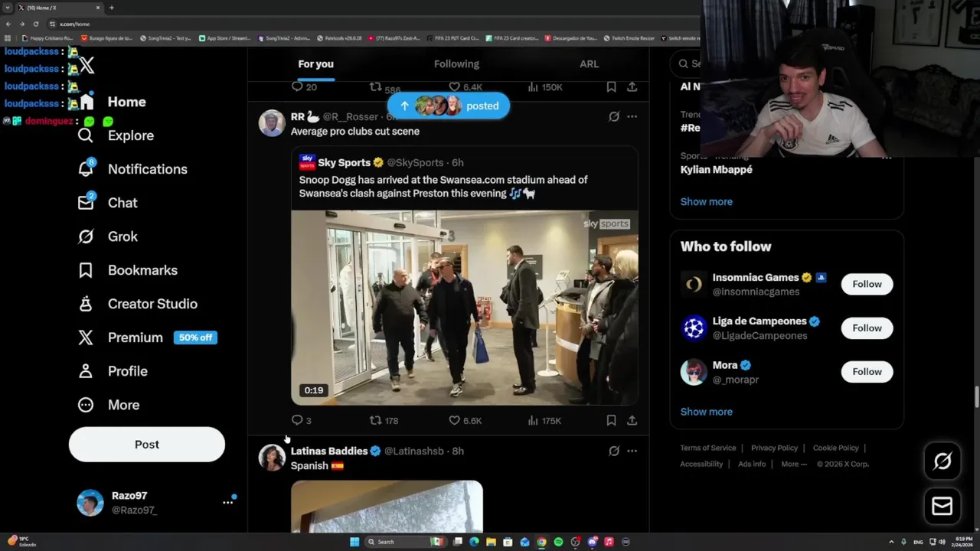Screen dimensions: 980x551
Task: Open the Windows Start menu
Action: [354, 542]
